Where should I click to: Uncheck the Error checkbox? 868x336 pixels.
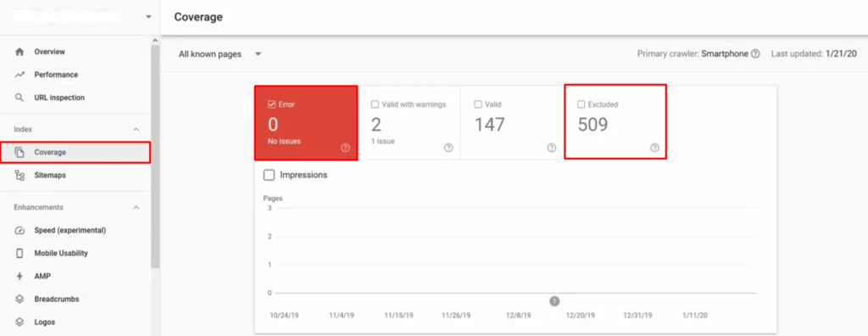click(x=271, y=104)
